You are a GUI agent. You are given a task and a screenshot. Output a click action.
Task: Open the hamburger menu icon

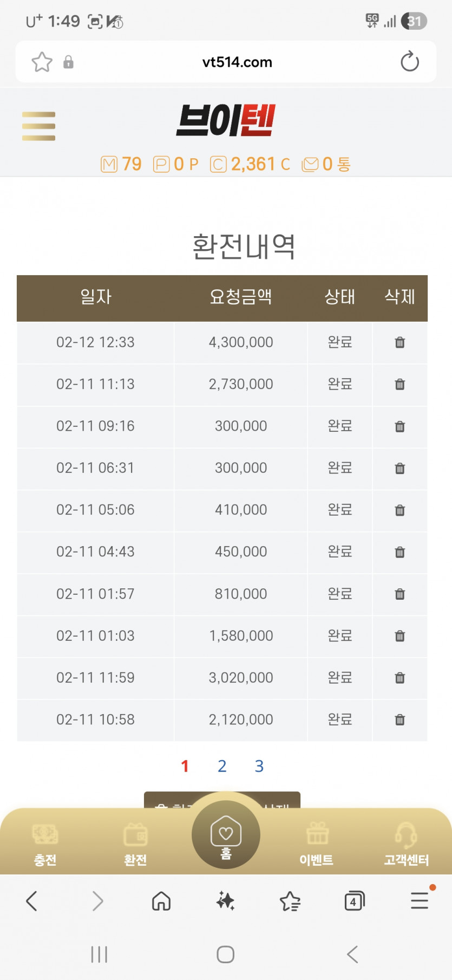[x=38, y=126]
